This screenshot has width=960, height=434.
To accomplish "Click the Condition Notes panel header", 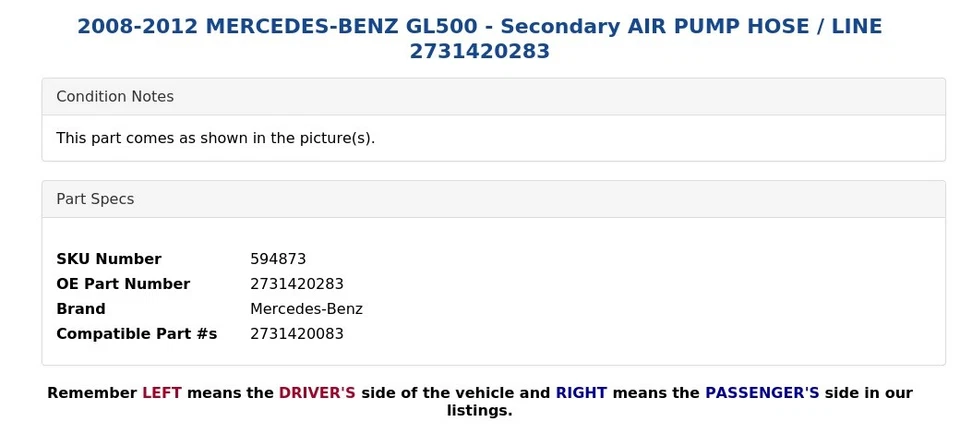I will pyautogui.click(x=115, y=97).
